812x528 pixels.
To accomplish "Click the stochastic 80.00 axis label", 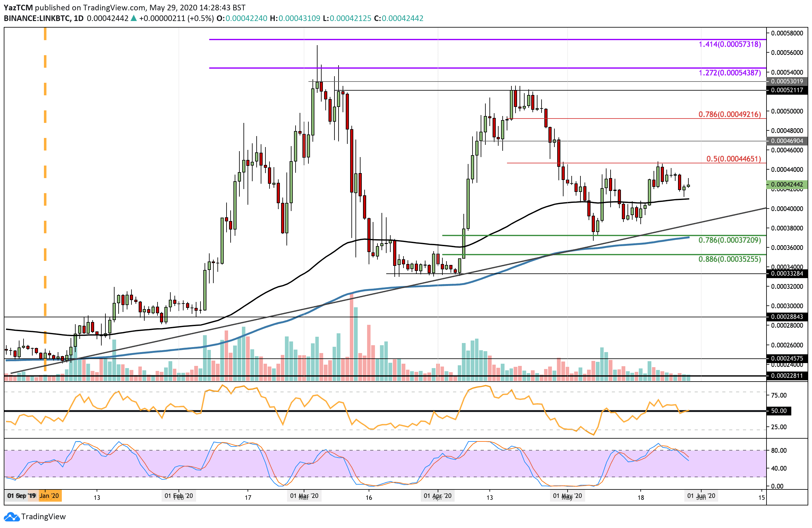I will point(779,450).
